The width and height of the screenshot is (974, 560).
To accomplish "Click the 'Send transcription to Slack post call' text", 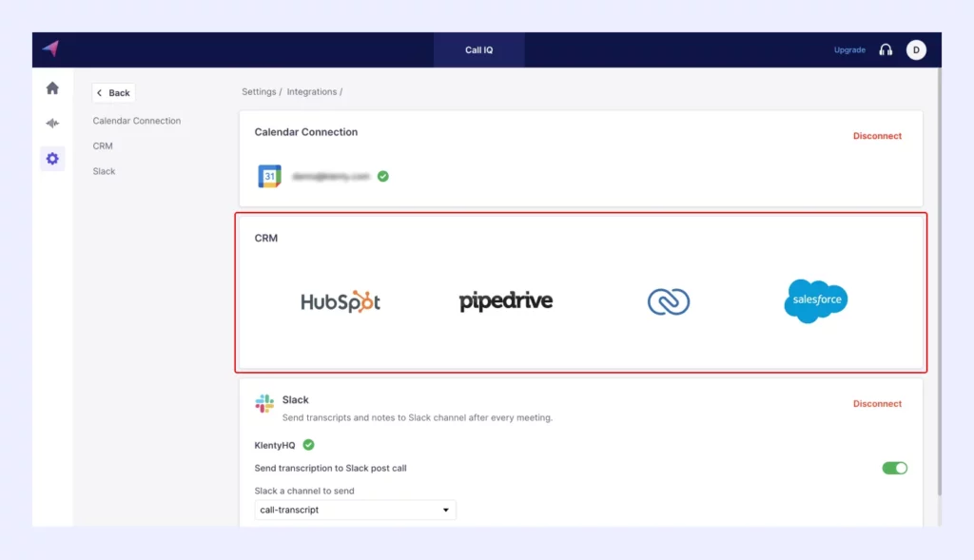I will tap(330, 468).
